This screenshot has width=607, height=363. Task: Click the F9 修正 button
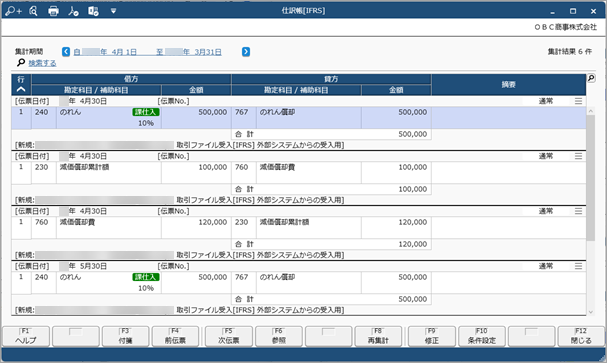click(432, 336)
